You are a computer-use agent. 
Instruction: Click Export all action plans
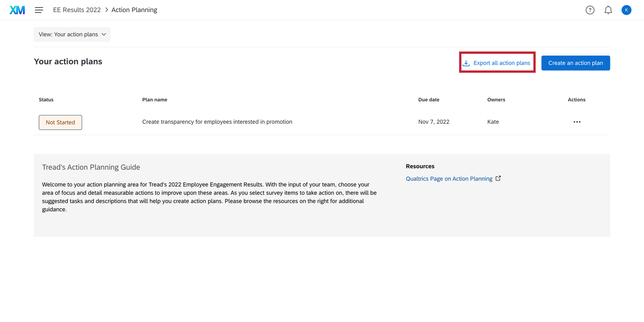(x=502, y=63)
